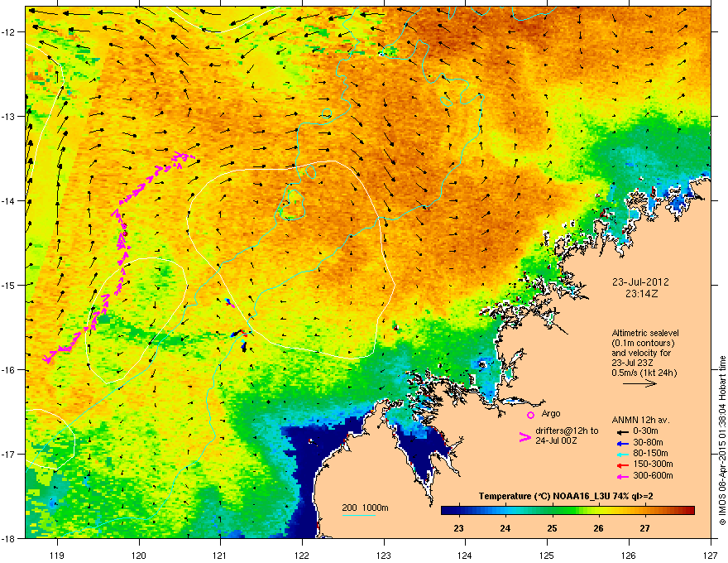Click the longitude axis label 122
The height and width of the screenshot is (563, 728).
tap(302, 555)
